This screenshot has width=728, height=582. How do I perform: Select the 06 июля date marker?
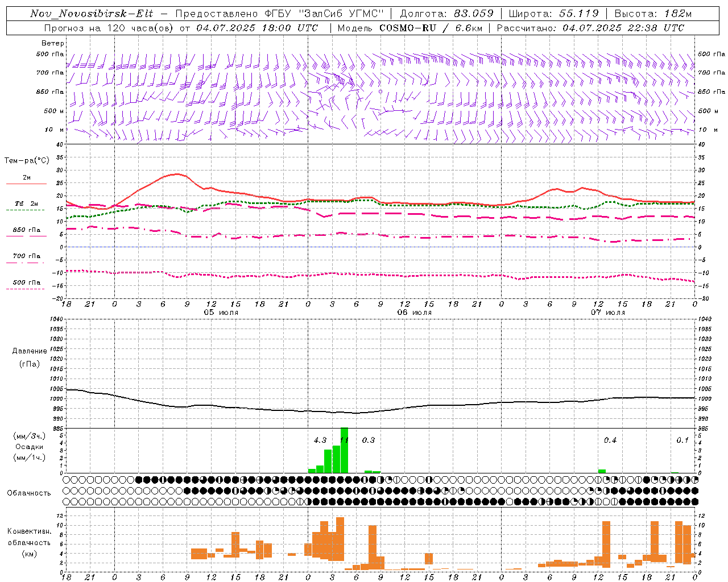pyautogui.click(x=415, y=313)
